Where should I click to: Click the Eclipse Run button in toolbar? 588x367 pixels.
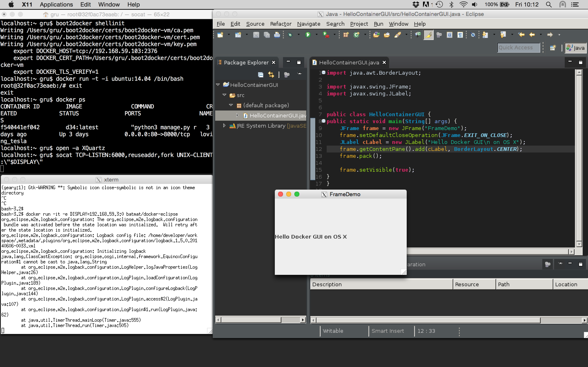[x=307, y=35]
